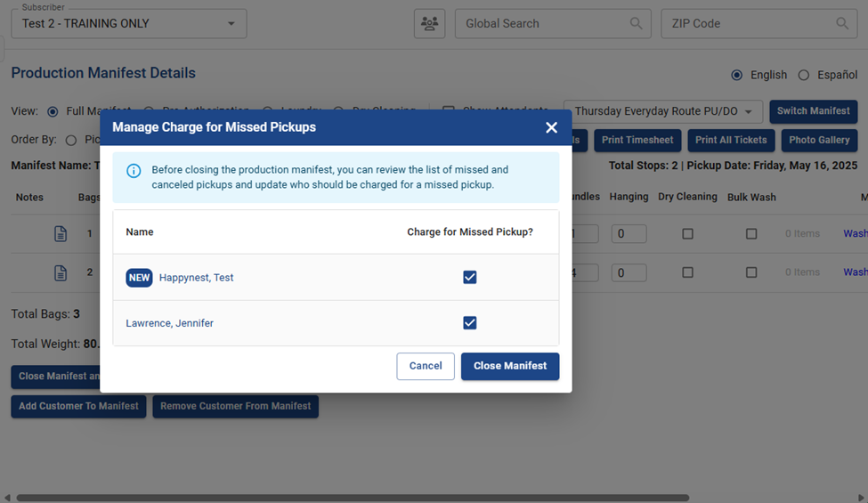Click the info icon in the dialog banner
The height and width of the screenshot is (503, 868).
click(x=134, y=170)
